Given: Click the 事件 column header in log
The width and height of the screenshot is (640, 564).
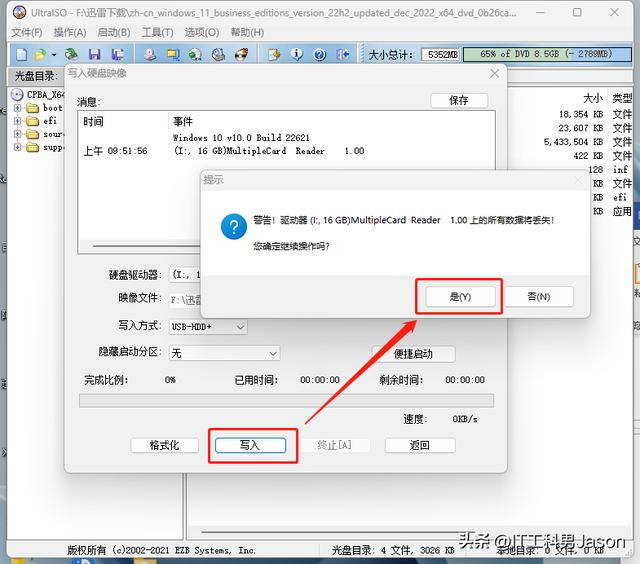Looking at the screenshot, I should [183, 122].
